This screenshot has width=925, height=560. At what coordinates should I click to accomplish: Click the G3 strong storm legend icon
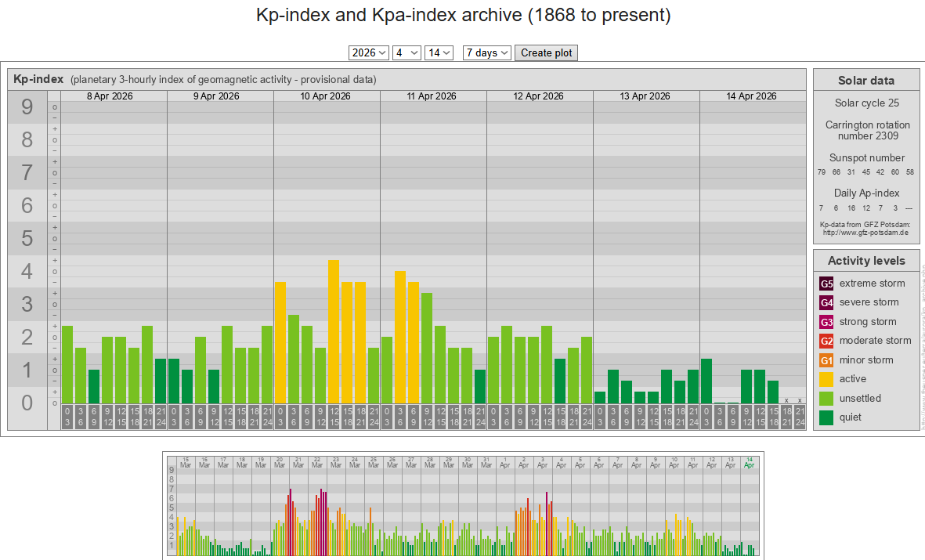826,322
